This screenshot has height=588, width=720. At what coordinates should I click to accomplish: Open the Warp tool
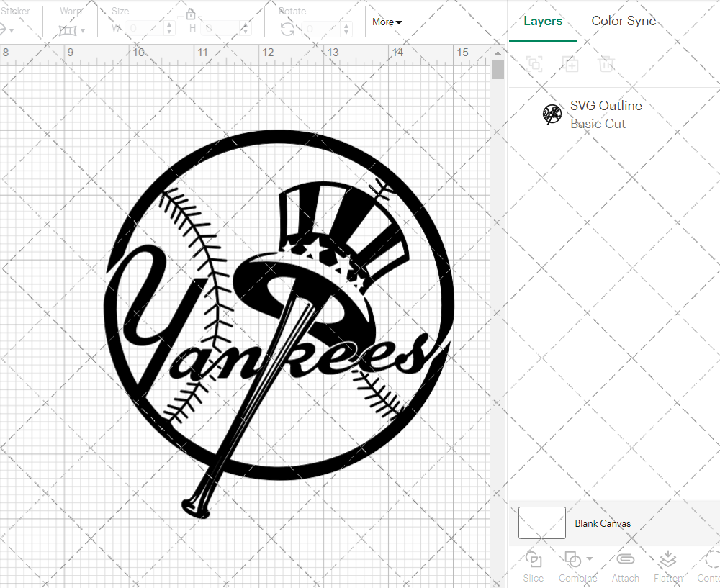68,30
